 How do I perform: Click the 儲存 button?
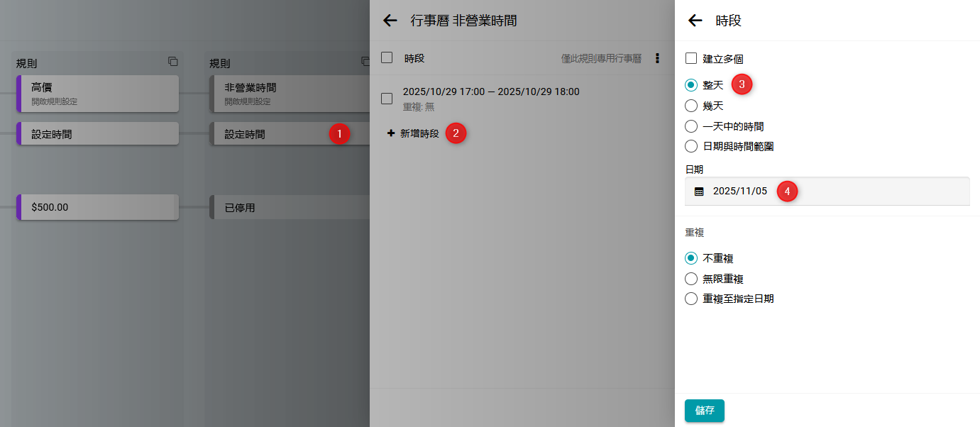pos(704,411)
